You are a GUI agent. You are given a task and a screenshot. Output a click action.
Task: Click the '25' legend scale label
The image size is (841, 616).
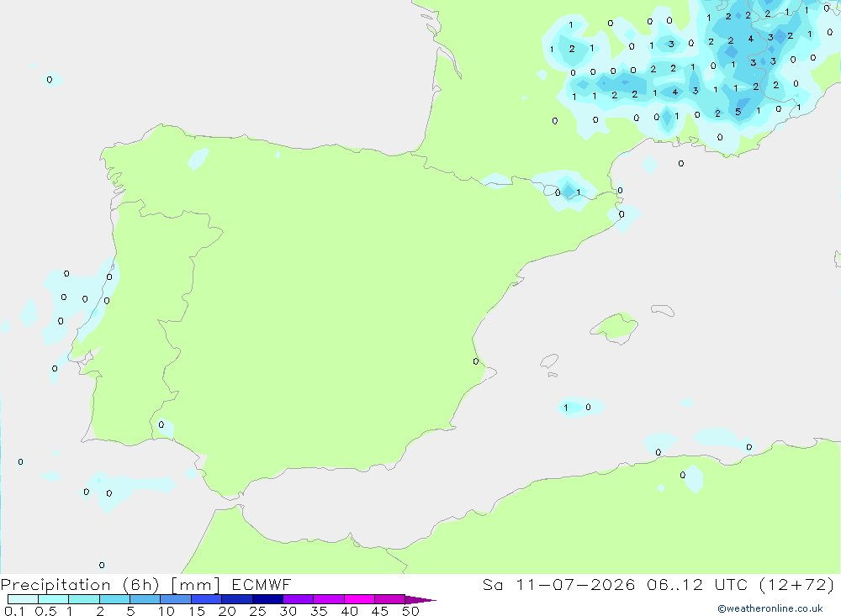tap(258, 611)
